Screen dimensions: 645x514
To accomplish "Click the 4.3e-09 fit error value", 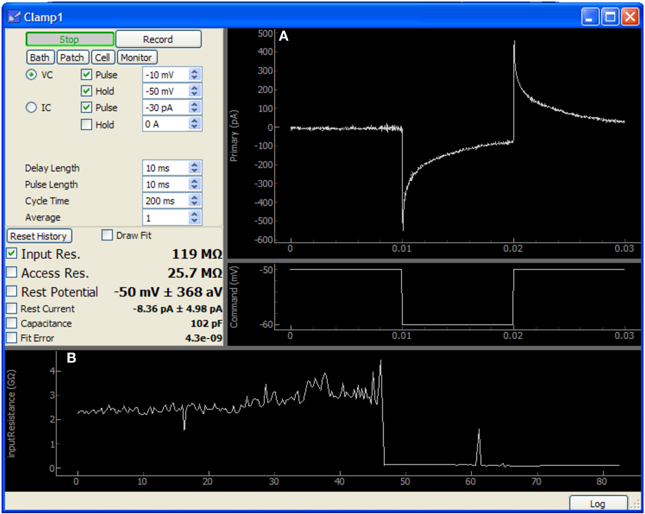I will coord(204,338).
